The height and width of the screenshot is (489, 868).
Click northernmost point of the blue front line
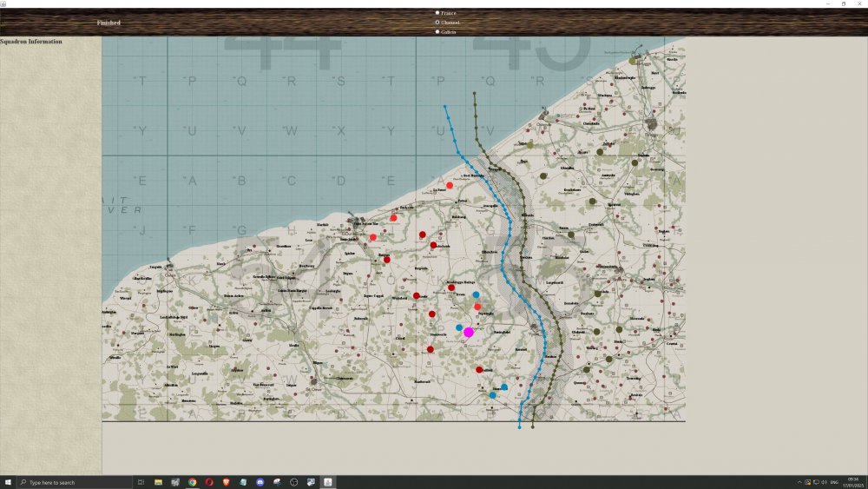pos(445,107)
